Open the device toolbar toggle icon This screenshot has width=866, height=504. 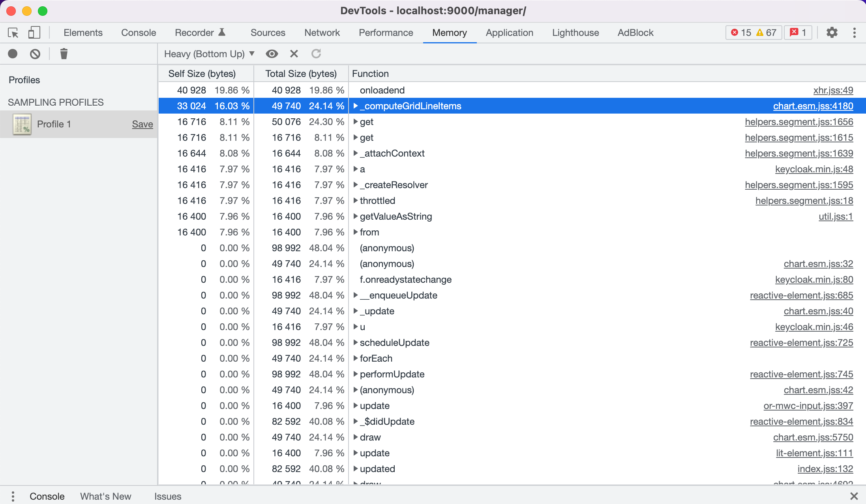(x=34, y=33)
